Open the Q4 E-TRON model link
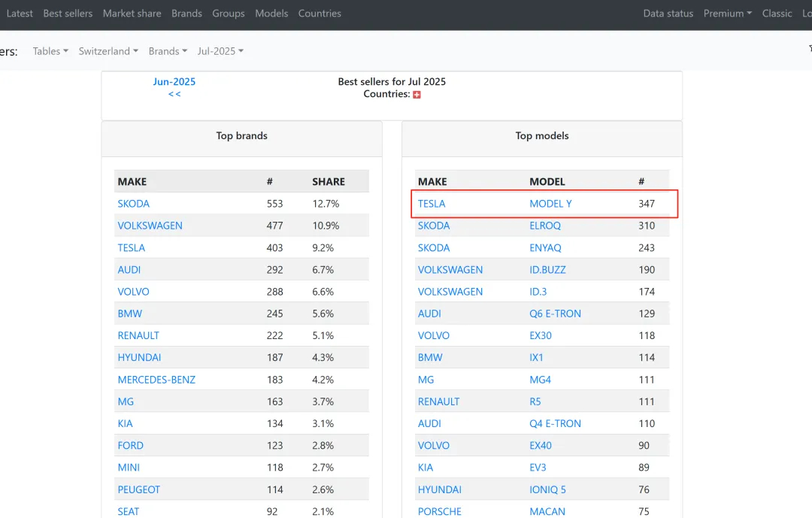Screen dimensions: 812x518 [x=555, y=424]
